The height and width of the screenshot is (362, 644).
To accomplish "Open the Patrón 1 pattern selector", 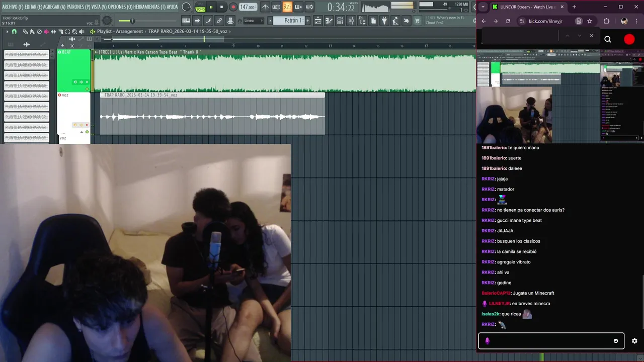I will click(289, 21).
